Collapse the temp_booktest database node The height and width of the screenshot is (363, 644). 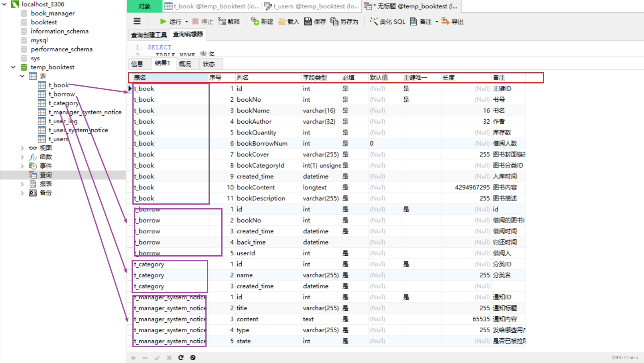click(13, 67)
